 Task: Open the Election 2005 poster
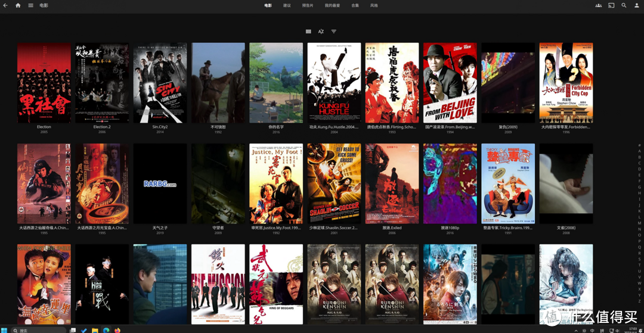coord(44,83)
